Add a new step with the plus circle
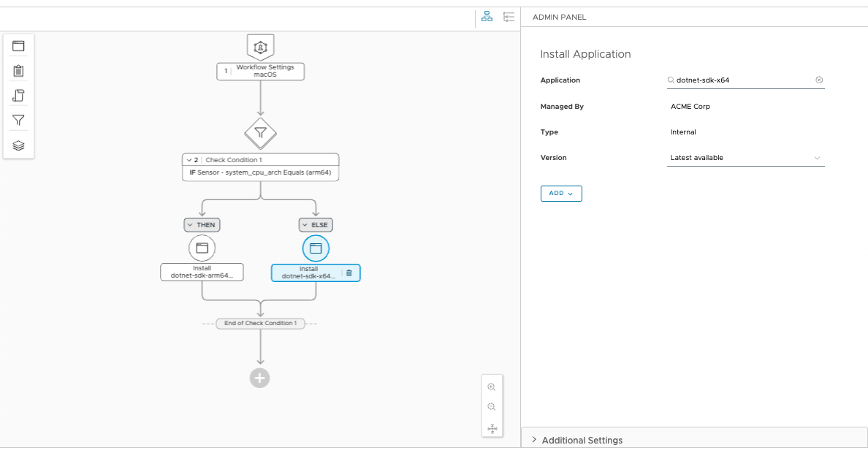The height and width of the screenshot is (453, 868). 260,378
